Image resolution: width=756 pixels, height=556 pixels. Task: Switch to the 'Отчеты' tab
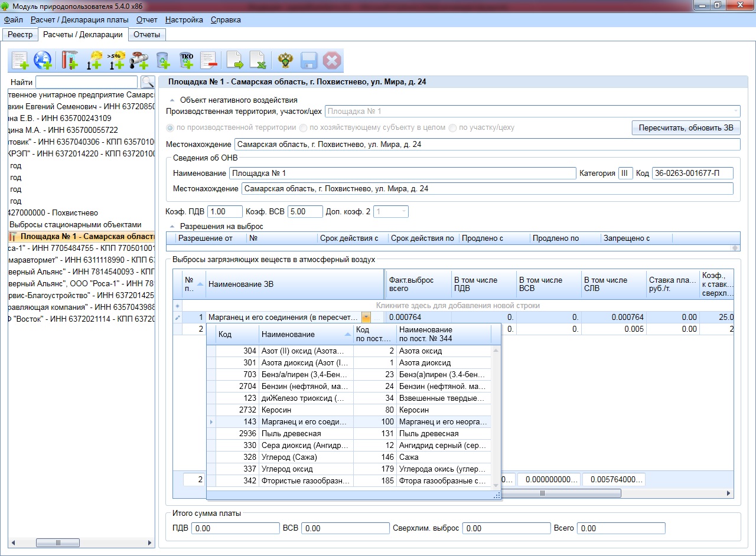[146, 34]
